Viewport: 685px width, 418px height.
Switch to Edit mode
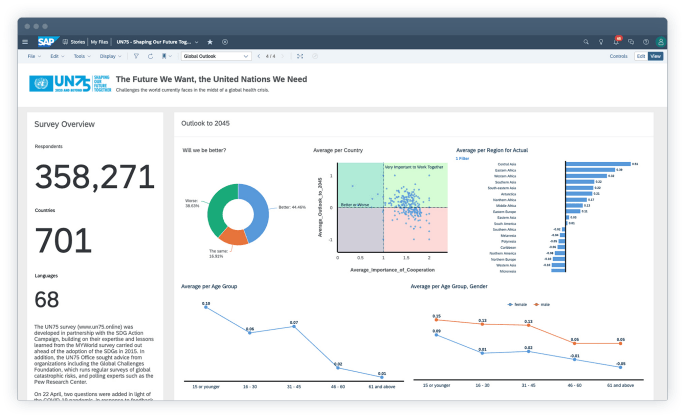(641, 56)
